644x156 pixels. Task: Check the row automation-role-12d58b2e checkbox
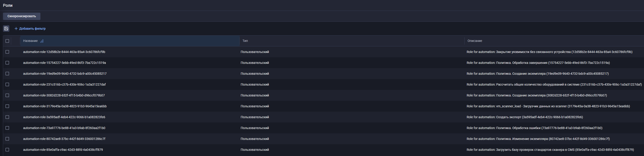pos(7,52)
